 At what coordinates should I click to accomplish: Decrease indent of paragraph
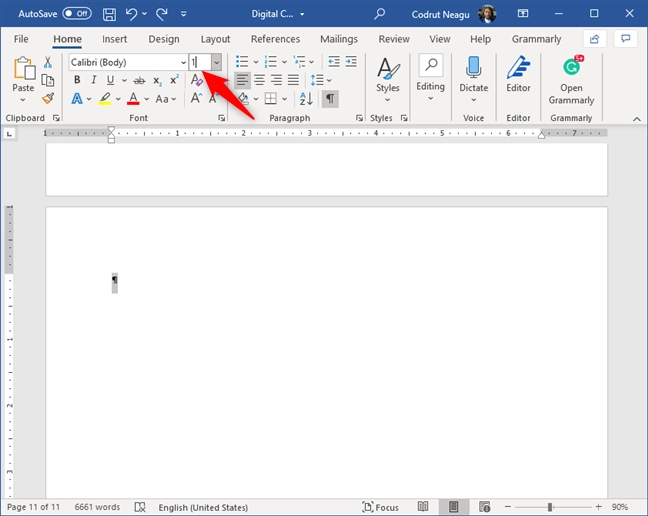[x=334, y=62]
